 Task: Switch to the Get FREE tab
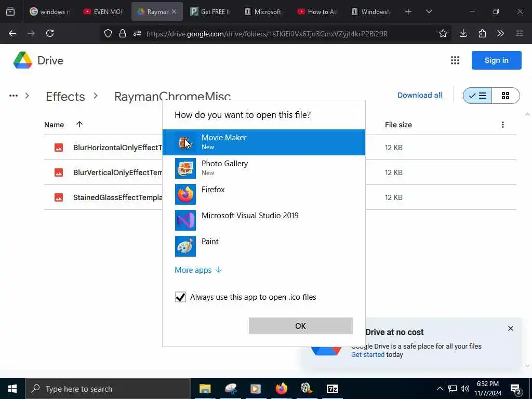click(x=210, y=11)
